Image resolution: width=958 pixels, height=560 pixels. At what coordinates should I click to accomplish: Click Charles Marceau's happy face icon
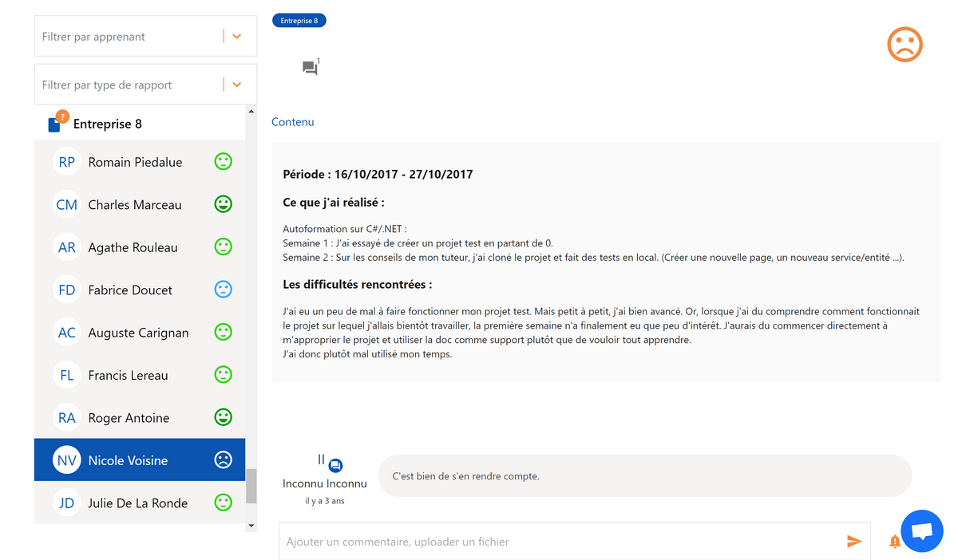click(x=224, y=204)
